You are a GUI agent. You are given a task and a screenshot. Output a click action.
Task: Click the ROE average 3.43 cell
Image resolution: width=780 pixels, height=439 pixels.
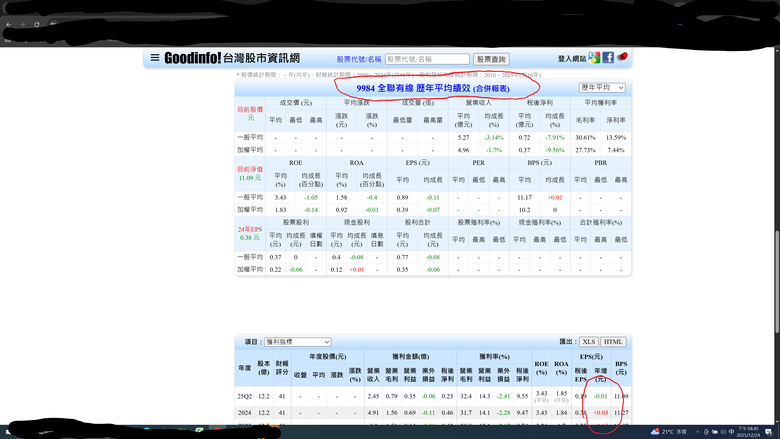[280, 197]
